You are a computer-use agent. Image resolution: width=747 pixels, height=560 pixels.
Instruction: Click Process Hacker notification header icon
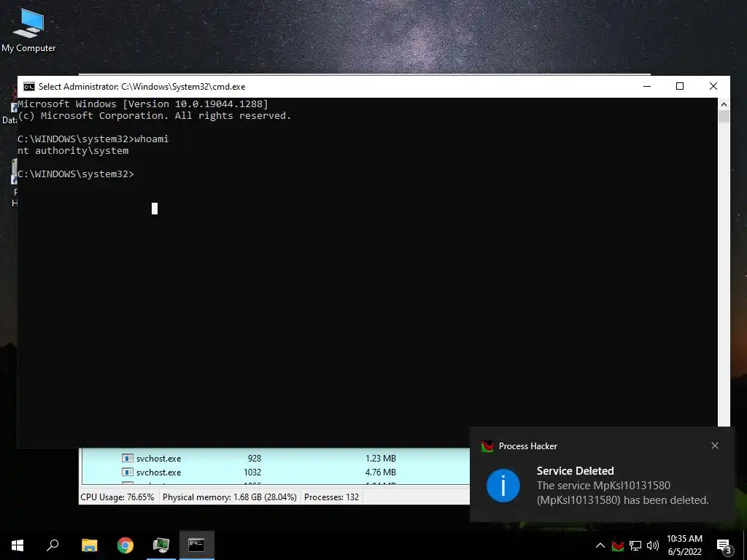point(487,446)
